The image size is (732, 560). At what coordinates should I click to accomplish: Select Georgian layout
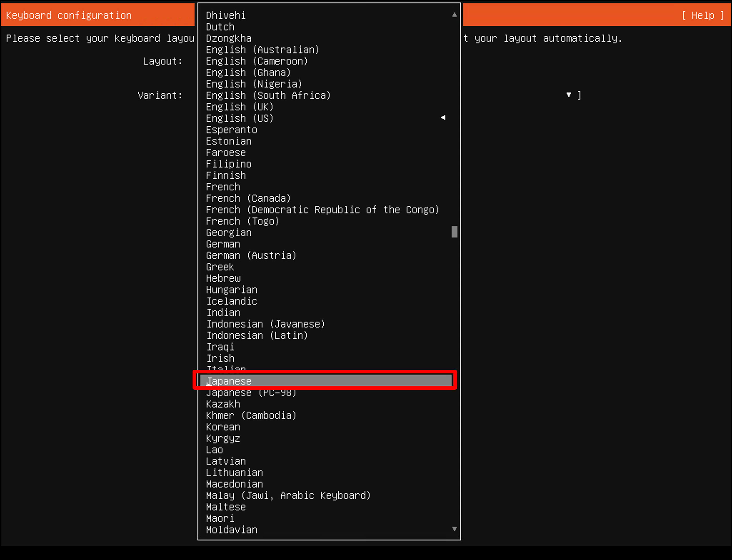pos(229,232)
